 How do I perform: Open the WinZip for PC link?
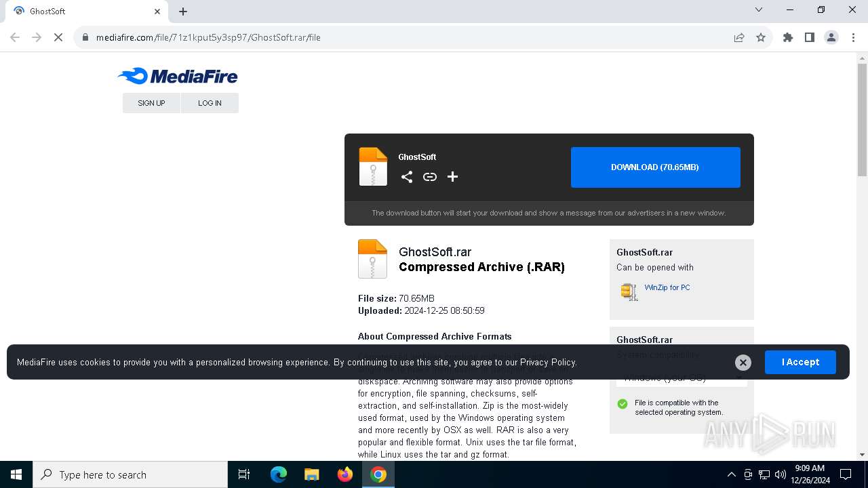pyautogui.click(x=667, y=287)
